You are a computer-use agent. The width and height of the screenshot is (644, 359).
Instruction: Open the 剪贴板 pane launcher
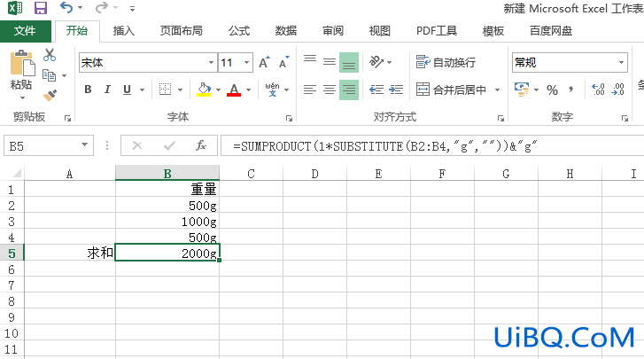point(68,118)
